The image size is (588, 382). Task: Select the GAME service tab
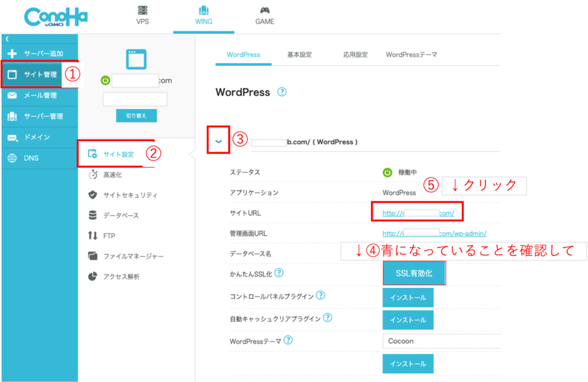265,16
